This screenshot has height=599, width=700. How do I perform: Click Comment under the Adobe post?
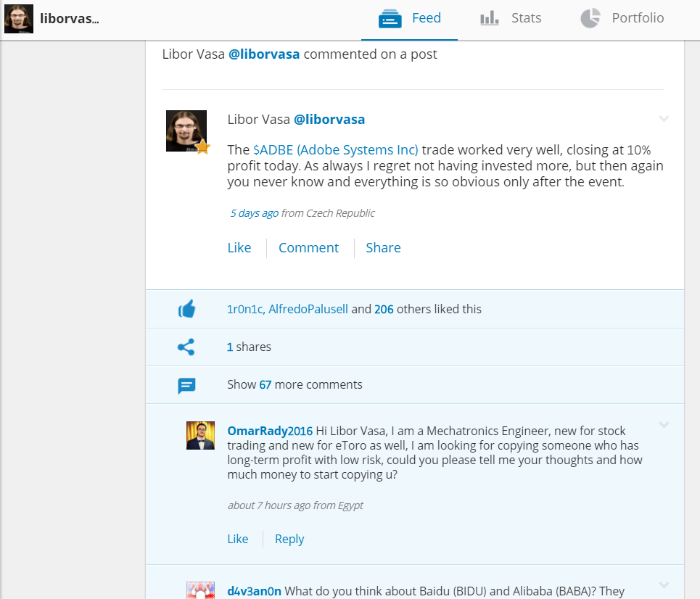click(x=308, y=248)
